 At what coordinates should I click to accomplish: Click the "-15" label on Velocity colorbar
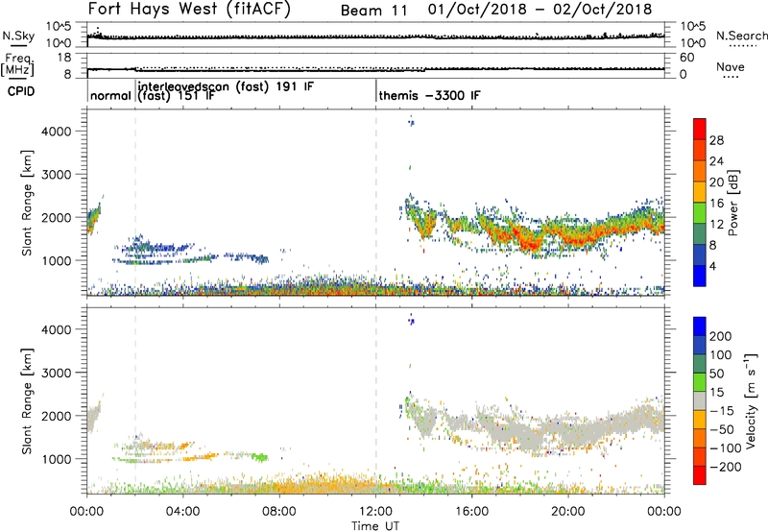tap(722, 411)
